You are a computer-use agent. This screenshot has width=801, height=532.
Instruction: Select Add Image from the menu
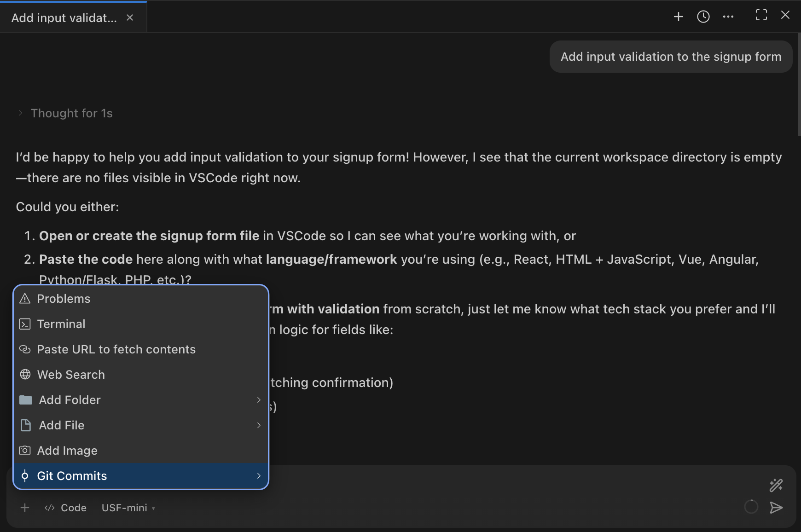pos(141,451)
